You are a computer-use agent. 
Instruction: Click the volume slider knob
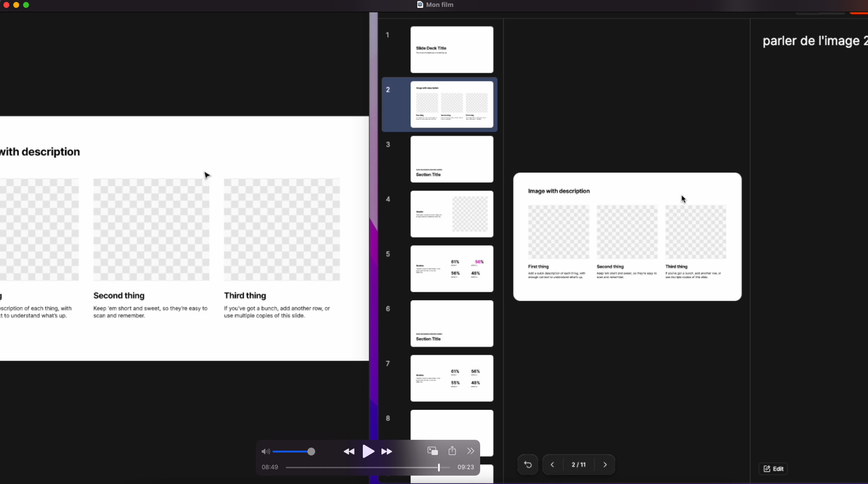pos(311,452)
